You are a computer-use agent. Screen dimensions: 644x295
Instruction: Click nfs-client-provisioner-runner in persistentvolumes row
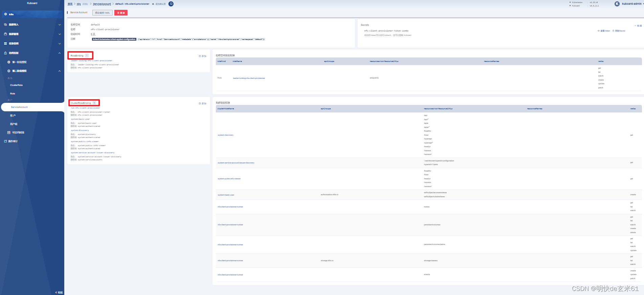click(x=230, y=225)
